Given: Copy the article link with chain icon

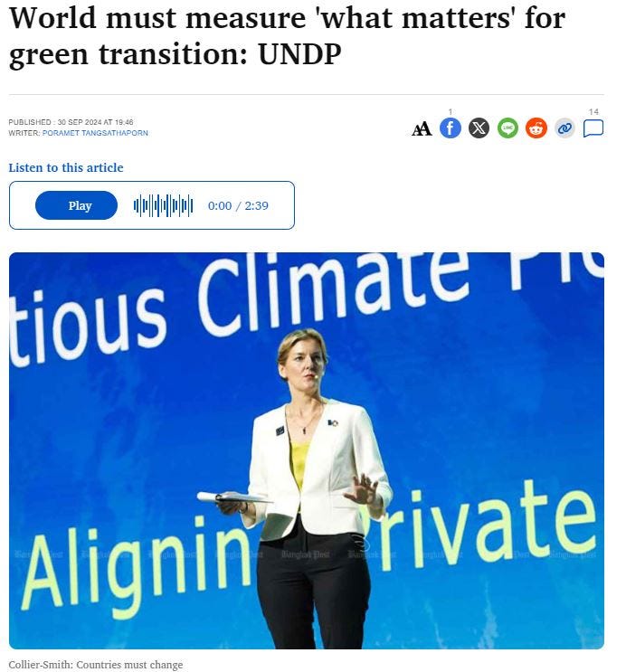Looking at the screenshot, I should [x=564, y=128].
